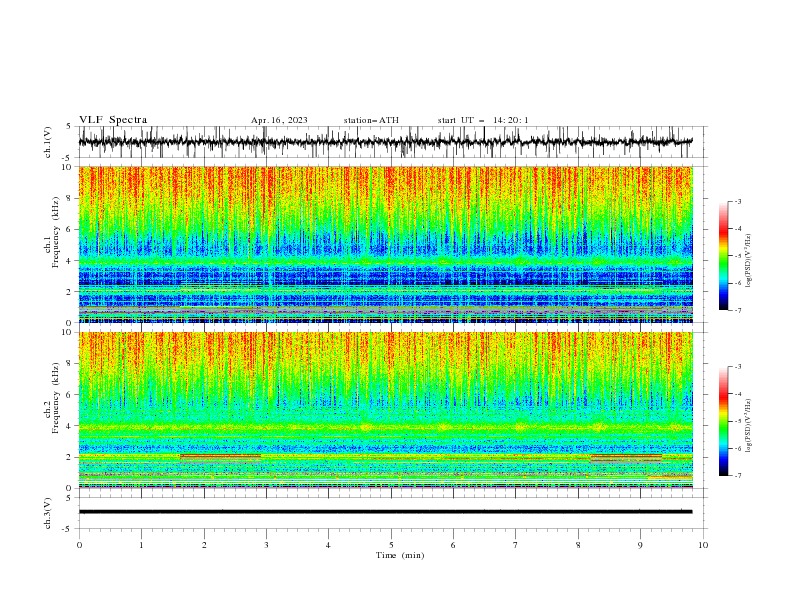
Task: Click the ch.1 voltage waveform trace
Action: pos(385,142)
